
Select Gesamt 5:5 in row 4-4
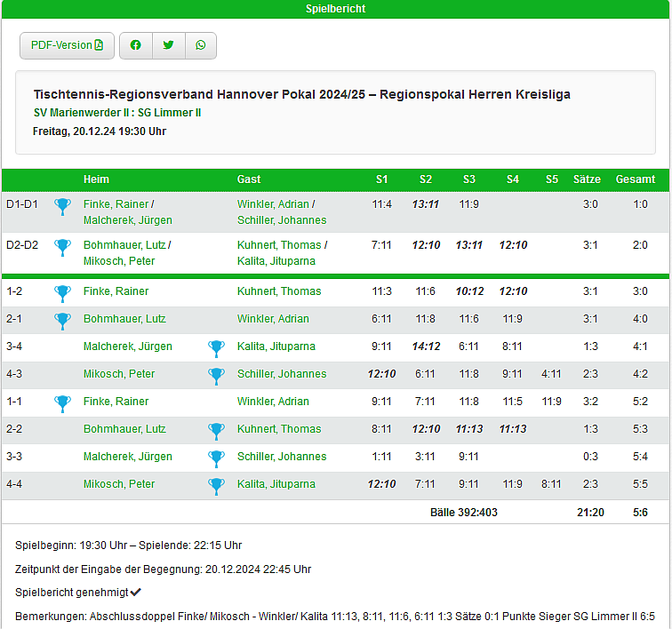640,484
